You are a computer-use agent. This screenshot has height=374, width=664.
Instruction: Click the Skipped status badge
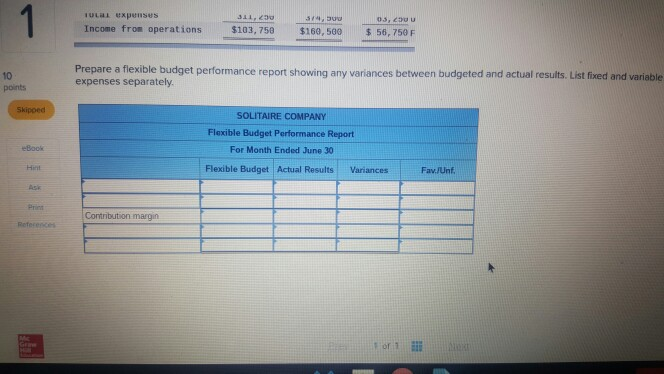[x=31, y=110]
